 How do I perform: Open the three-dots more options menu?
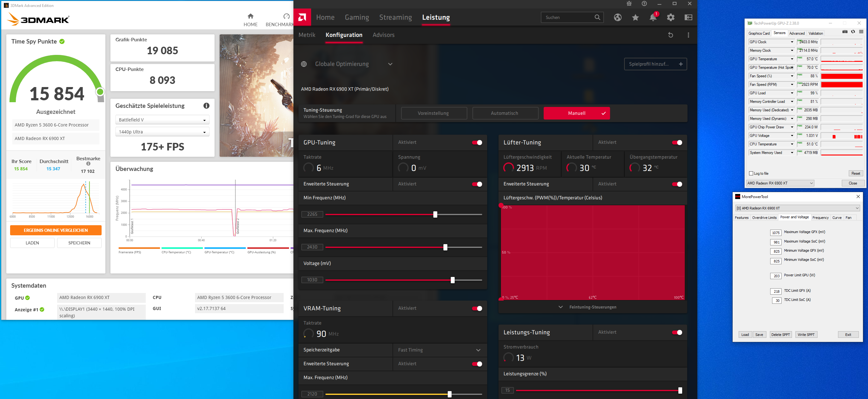coord(688,35)
